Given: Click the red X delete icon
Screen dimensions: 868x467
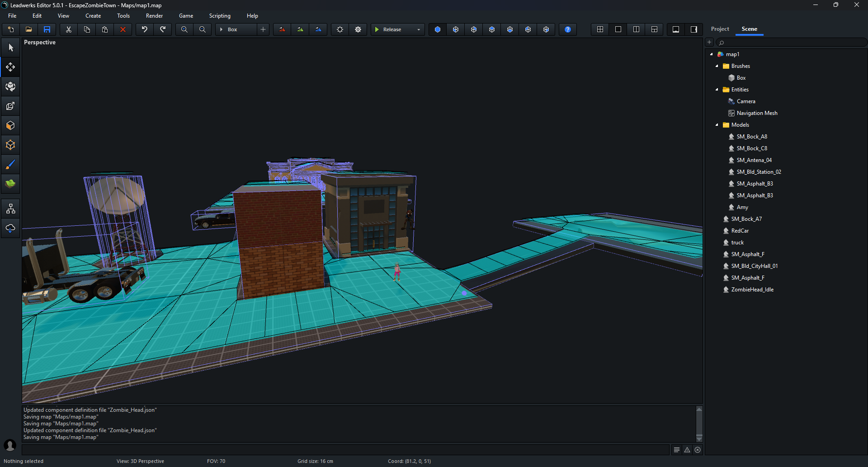Looking at the screenshot, I should [x=123, y=29].
